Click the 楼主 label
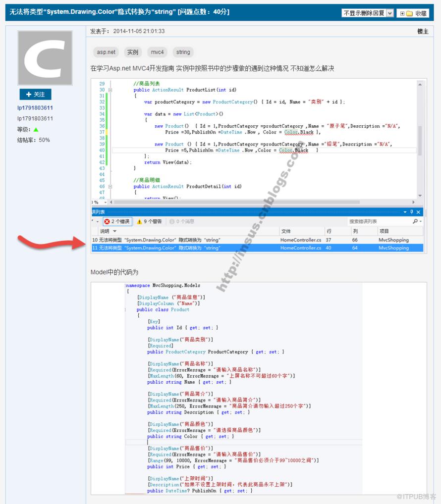The image size is (441, 504). click(x=423, y=31)
